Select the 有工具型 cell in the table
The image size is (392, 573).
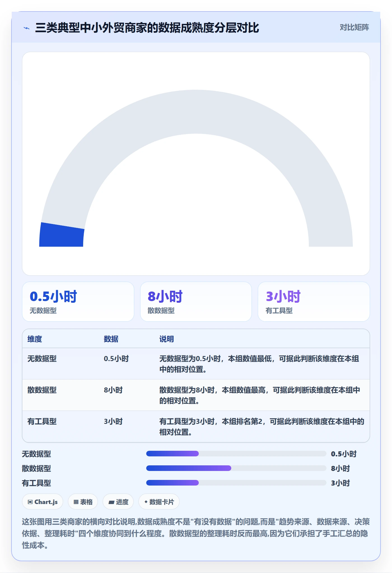pos(42,421)
